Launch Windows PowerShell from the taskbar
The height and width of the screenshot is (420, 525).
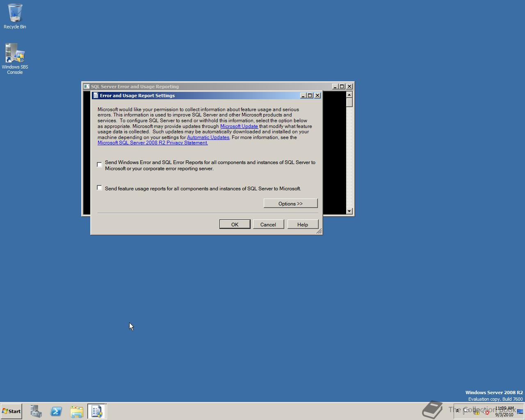(56, 411)
